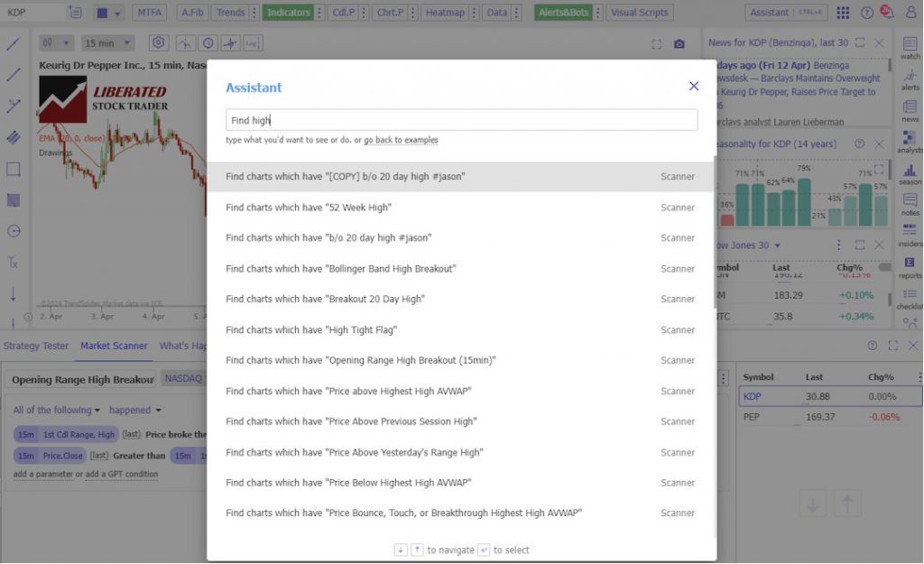This screenshot has width=924, height=564.
Task: Open the help question mark icon
Action: tap(867, 13)
